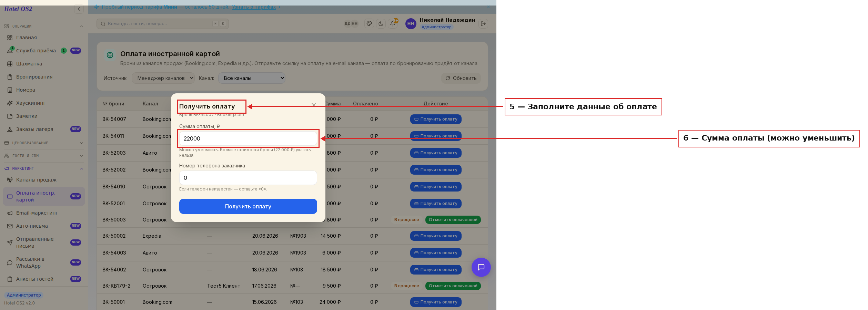Open the Все каналы dropdown
The image size is (868, 310).
click(x=252, y=78)
